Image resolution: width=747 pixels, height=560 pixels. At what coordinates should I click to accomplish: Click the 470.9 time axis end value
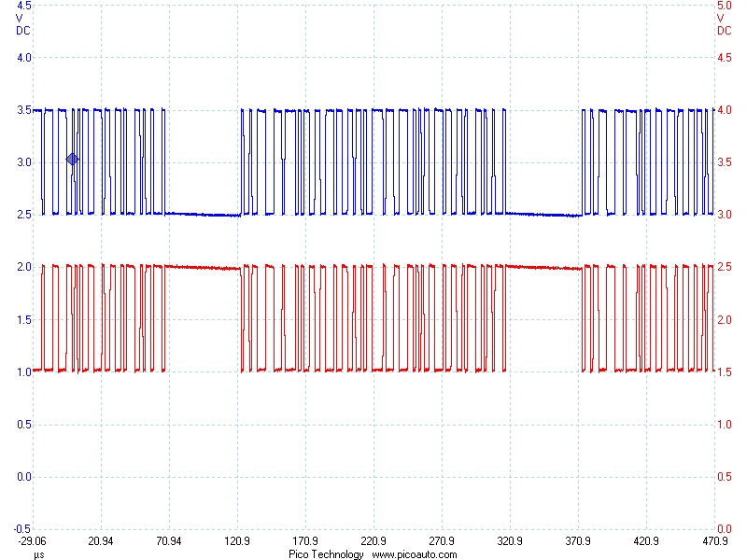[x=715, y=541]
